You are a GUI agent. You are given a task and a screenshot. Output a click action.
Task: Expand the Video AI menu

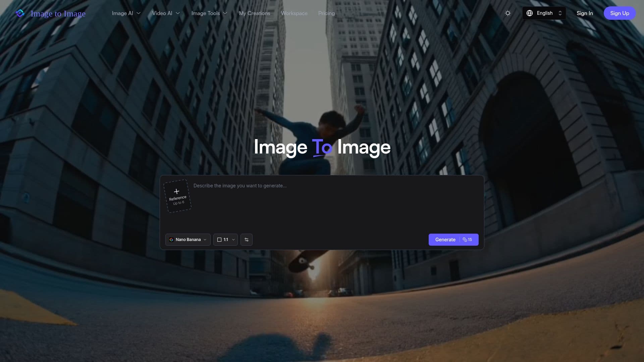point(166,13)
